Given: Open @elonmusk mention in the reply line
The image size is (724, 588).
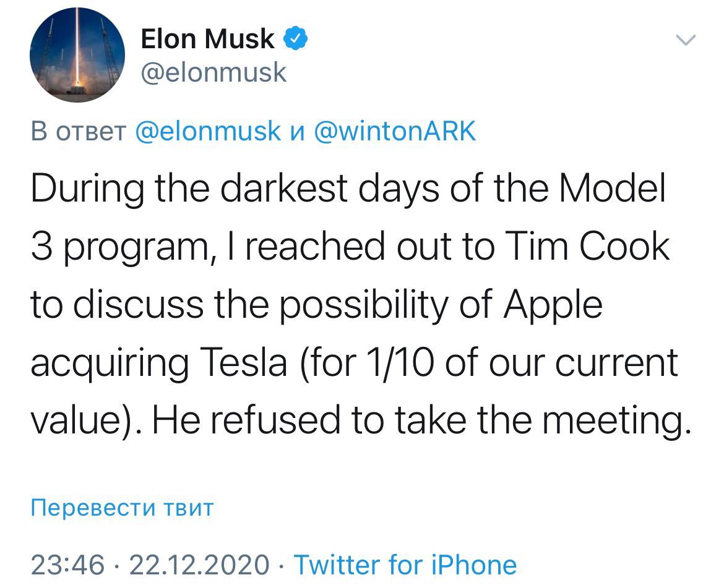Looking at the screenshot, I should pos(207,131).
